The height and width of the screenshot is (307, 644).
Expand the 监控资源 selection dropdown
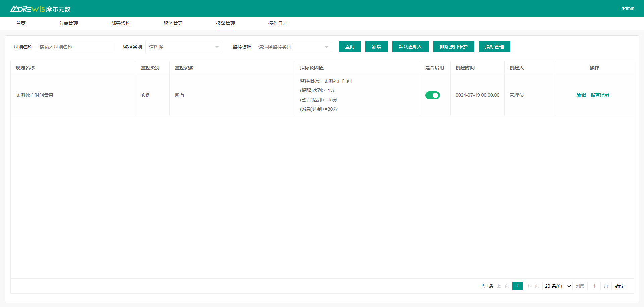tap(293, 47)
